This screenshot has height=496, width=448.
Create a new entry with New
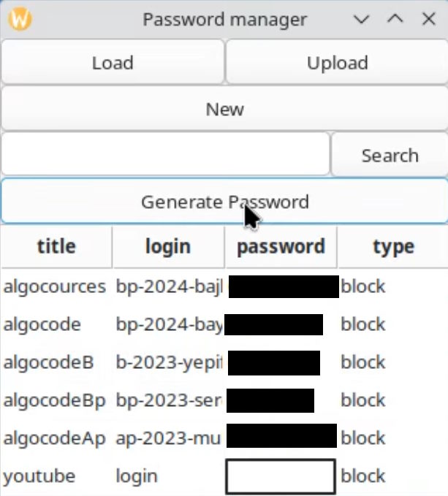(224, 109)
